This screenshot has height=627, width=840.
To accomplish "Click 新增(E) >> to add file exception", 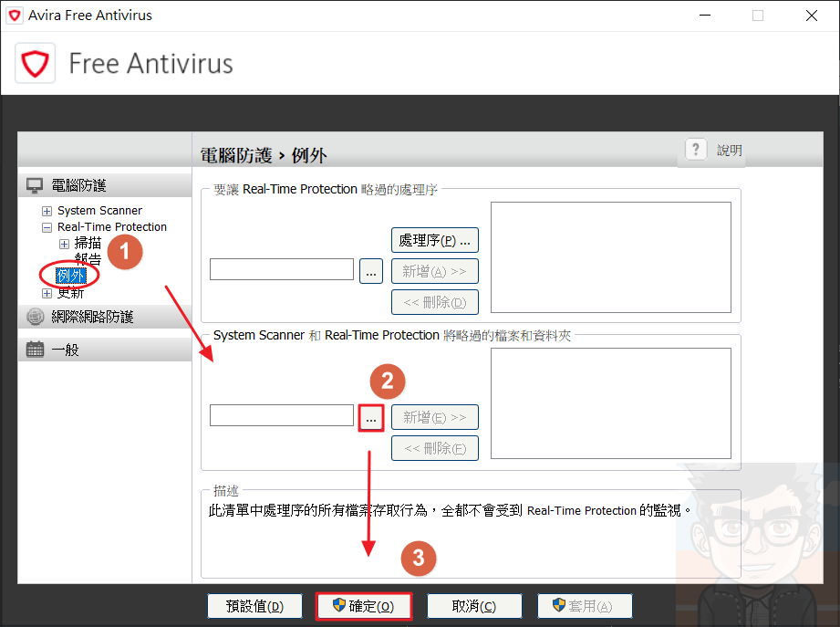I will (x=435, y=417).
